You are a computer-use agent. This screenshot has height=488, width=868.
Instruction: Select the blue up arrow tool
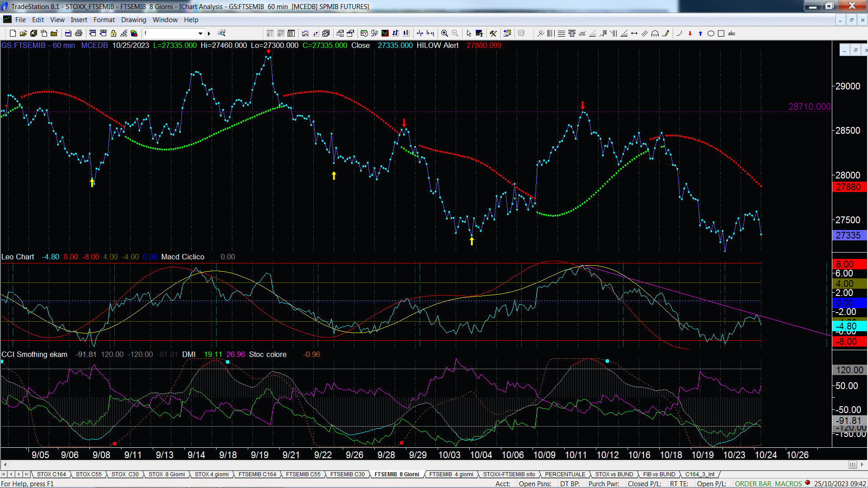700,33
